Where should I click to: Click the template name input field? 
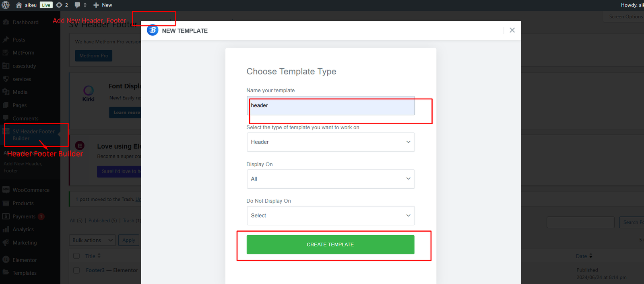pyautogui.click(x=330, y=106)
